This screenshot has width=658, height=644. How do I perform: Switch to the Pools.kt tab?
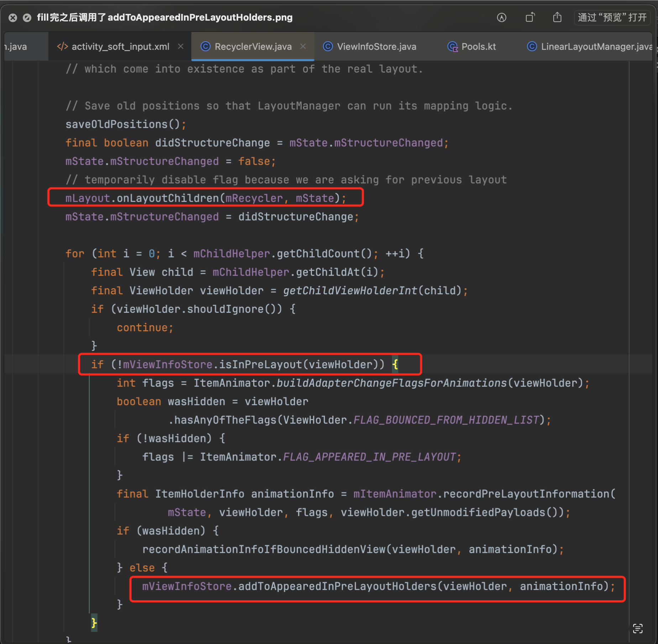tap(478, 47)
